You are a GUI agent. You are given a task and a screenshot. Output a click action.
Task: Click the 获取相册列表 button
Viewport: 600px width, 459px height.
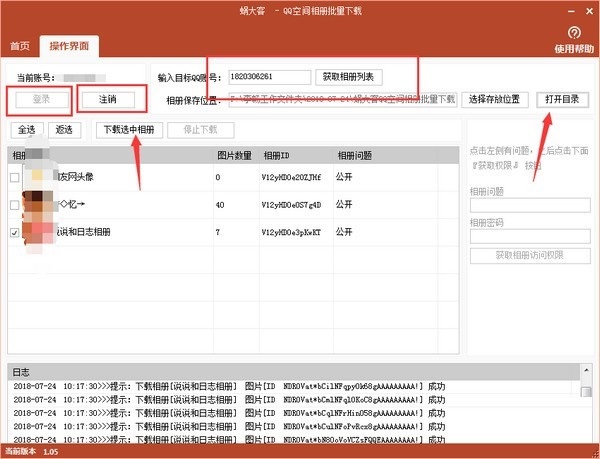click(349, 77)
